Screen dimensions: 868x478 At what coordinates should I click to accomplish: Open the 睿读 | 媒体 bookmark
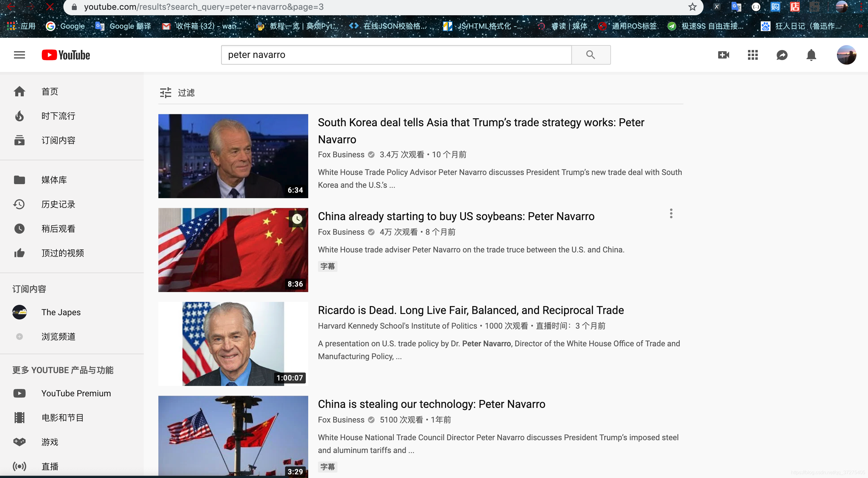pyautogui.click(x=563, y=26)
